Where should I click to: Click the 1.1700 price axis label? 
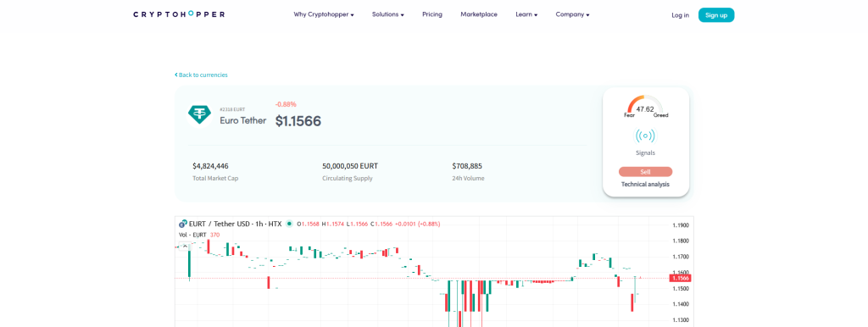coord(681,258)
